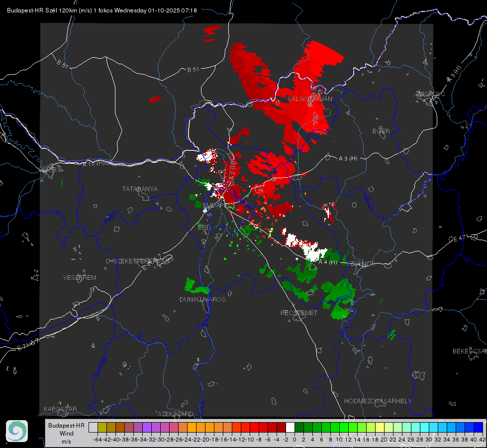Click the VESZPRÉM city label
Screen dimensions: 487x448
click(x=80, y=277)
